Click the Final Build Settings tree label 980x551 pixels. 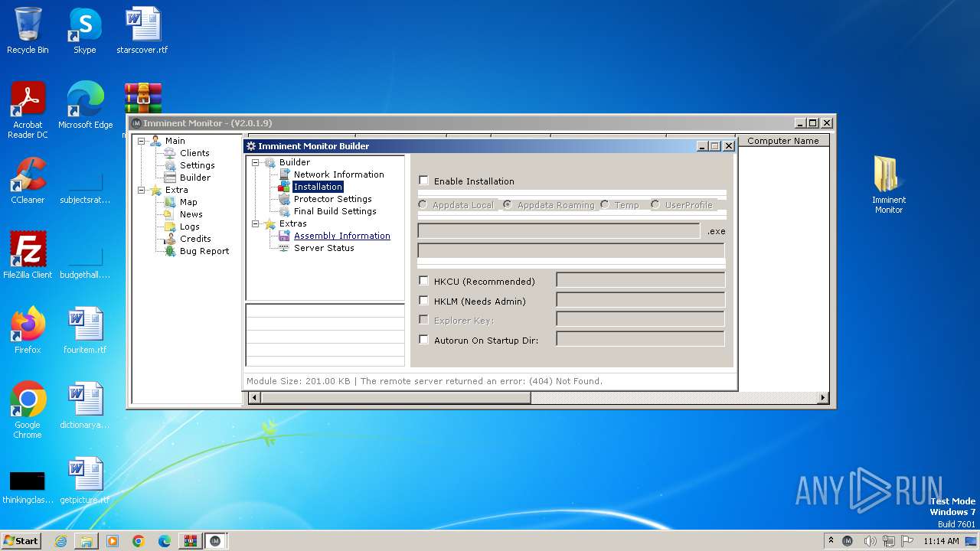coord(335,211)
